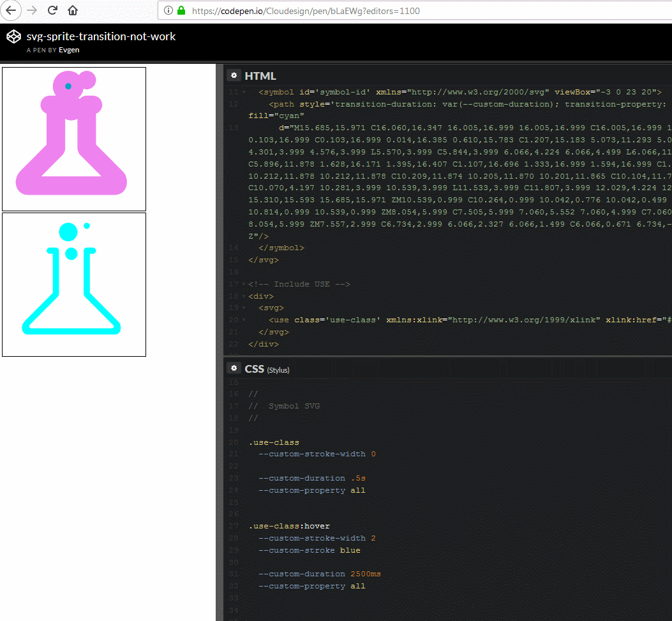This screenshot has width=672, height=621.
Task: Click the closing </symbol> tag line
Action: coord(281,248)
